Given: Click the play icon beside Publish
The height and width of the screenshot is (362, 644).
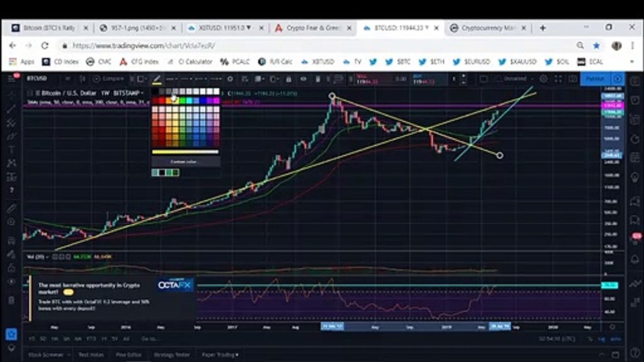Looking at the screenshot, I should (618, 79).
